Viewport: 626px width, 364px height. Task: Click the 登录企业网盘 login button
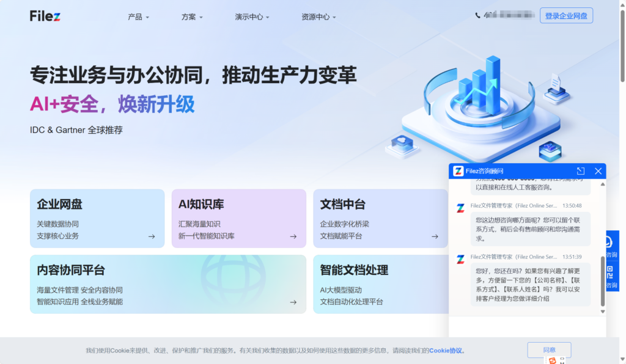coord(566,16)
